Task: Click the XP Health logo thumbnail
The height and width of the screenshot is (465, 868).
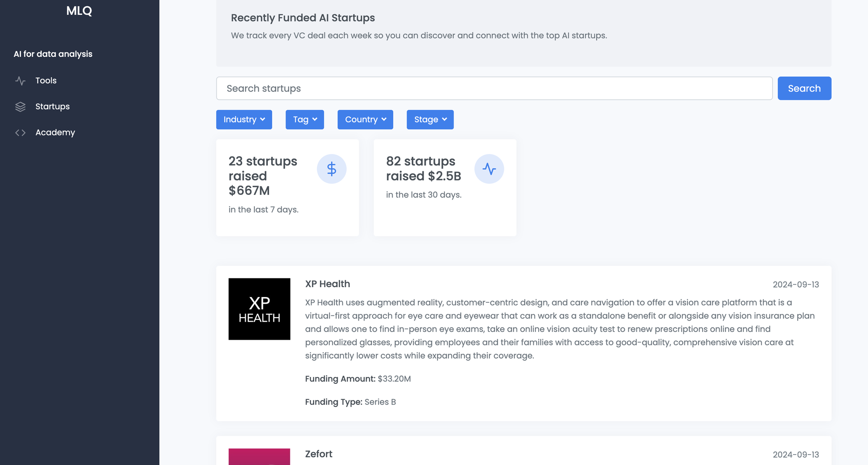Action: [x=260, y=309]
